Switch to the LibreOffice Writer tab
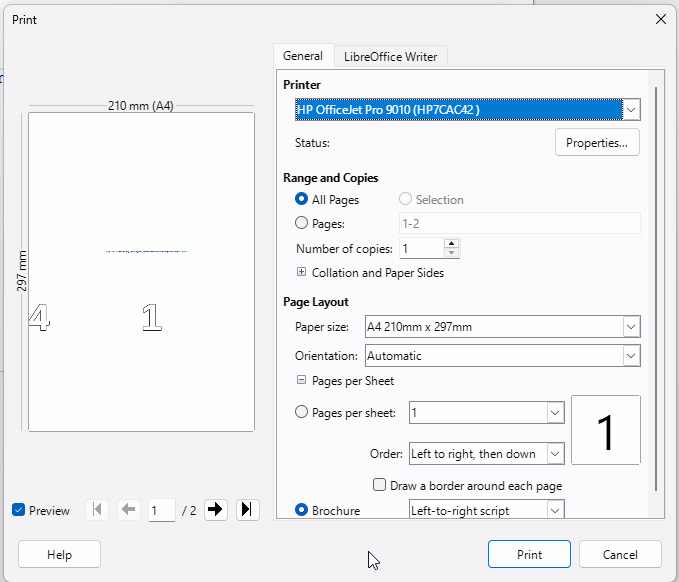Screen dimensions: 679x582 point(390,57)
